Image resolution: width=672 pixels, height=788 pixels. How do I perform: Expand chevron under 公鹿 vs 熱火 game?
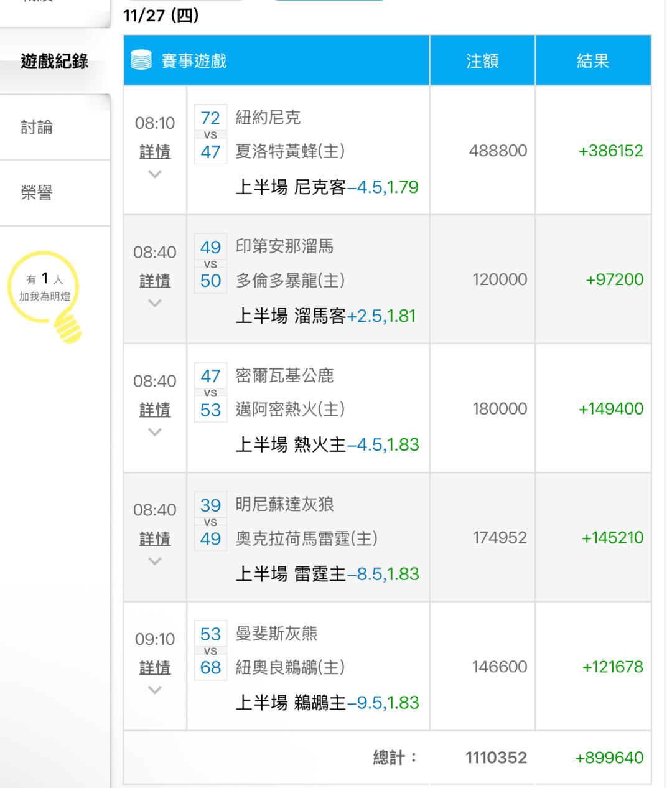155,432
